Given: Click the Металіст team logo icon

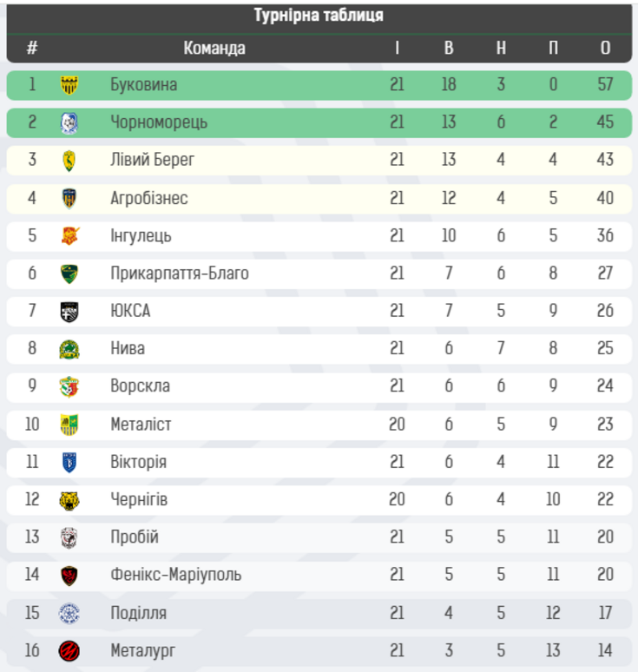Looking at the screenshot, I should (x=69, y=425).
